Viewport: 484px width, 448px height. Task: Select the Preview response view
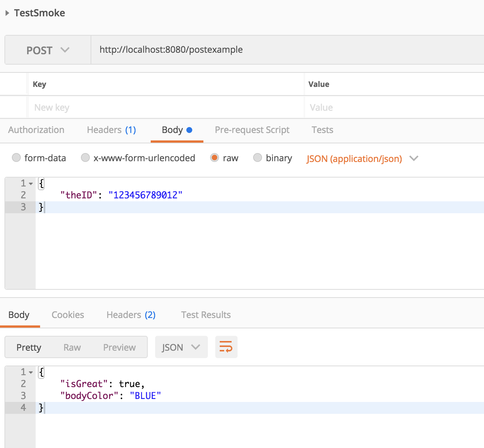120,347
